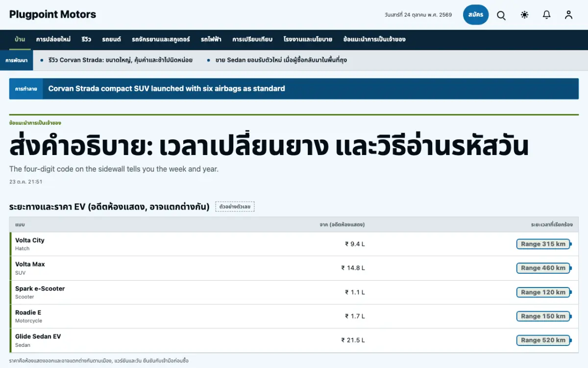Open the user account icon
The width and height of the screenshot is (588, 368).
568,15
